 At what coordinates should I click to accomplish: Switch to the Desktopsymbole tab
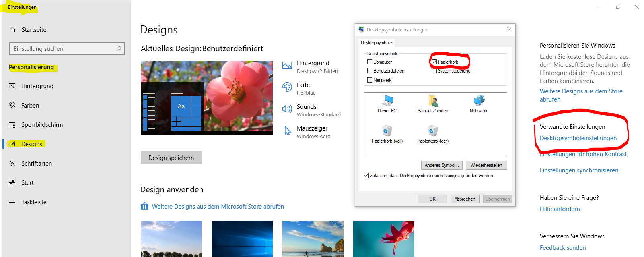coord(376,43)
